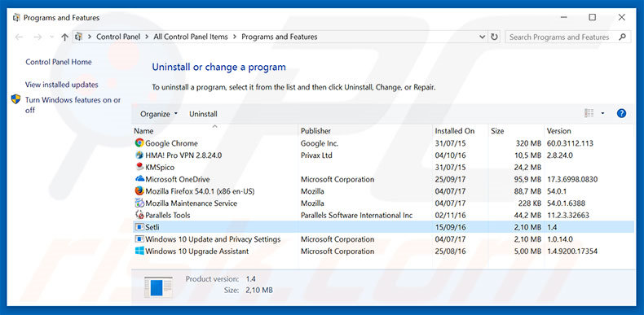The height and width of the screenshot is (315, 644).
Task: Click the Microsoft OneDrive cloud icon
Action: point(139,179)
